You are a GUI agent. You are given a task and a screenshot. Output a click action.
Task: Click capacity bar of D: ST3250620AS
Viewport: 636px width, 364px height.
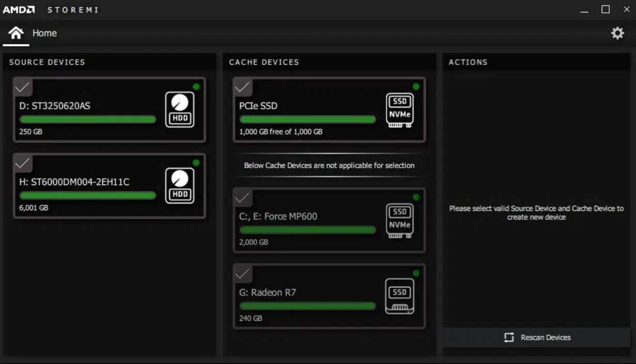(88, 119)
